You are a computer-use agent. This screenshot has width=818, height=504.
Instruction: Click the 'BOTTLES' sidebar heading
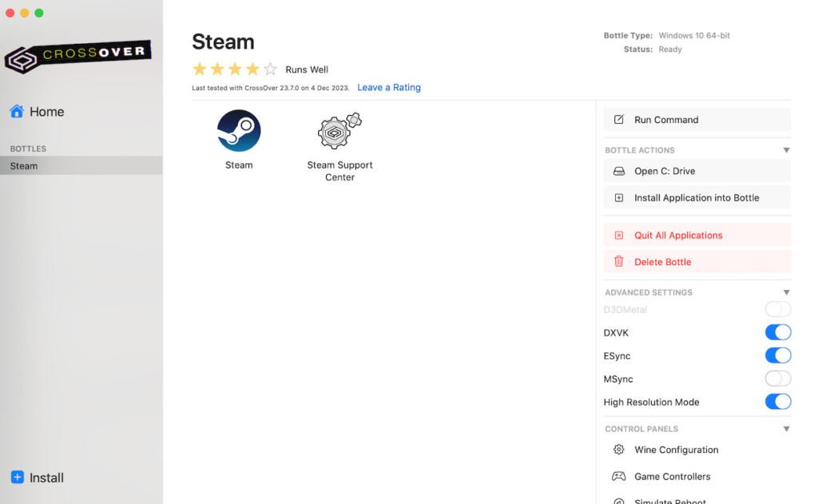click(28, 149)
